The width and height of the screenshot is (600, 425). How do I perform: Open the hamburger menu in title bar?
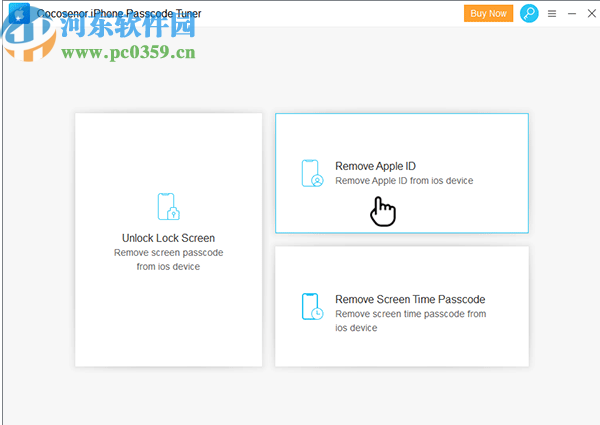tap(552, 14)
